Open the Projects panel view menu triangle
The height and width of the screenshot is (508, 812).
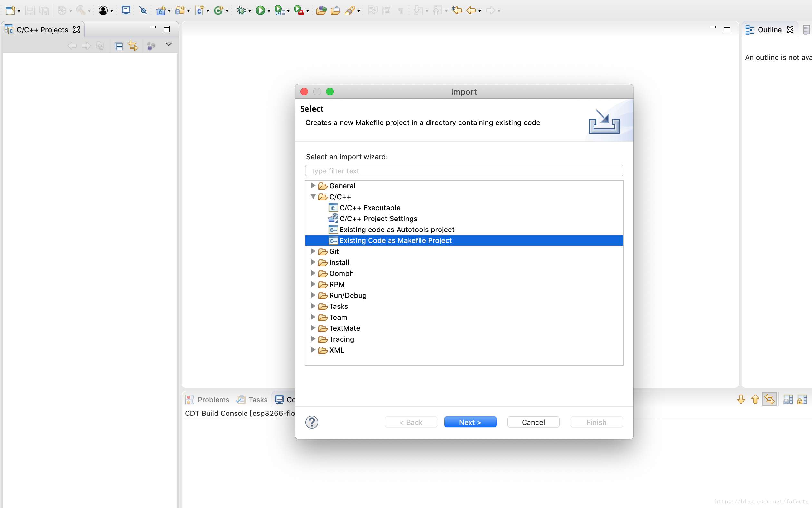coord(169,44)
